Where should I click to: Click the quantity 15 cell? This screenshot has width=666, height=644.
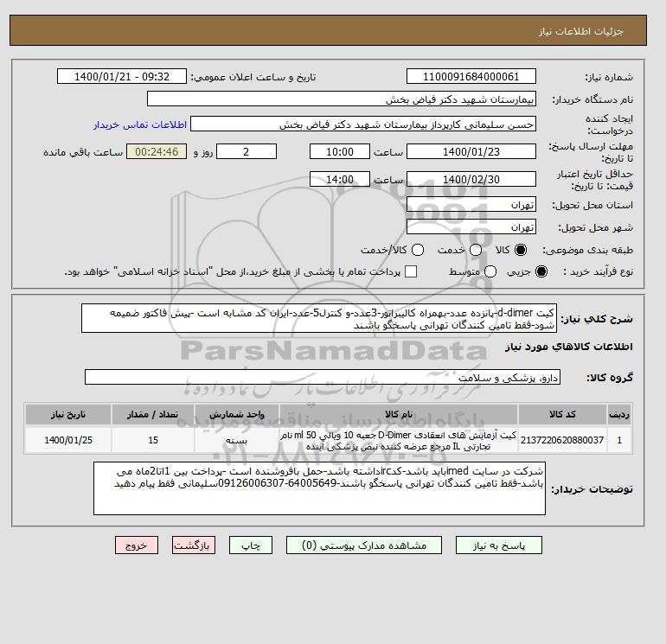(x=153, y=440)
